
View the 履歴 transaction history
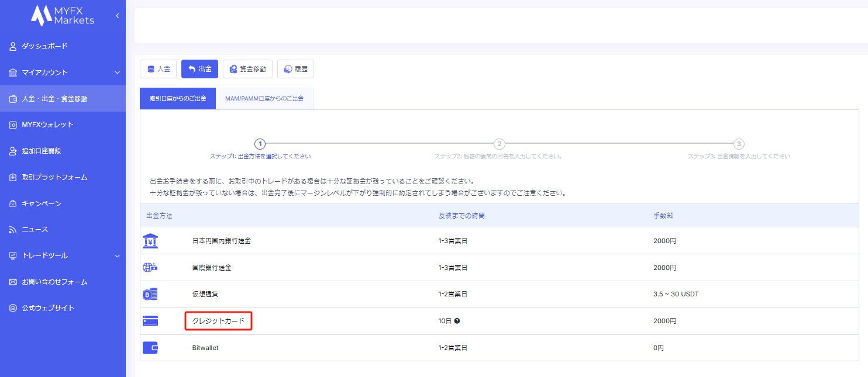tap(295, 69)
